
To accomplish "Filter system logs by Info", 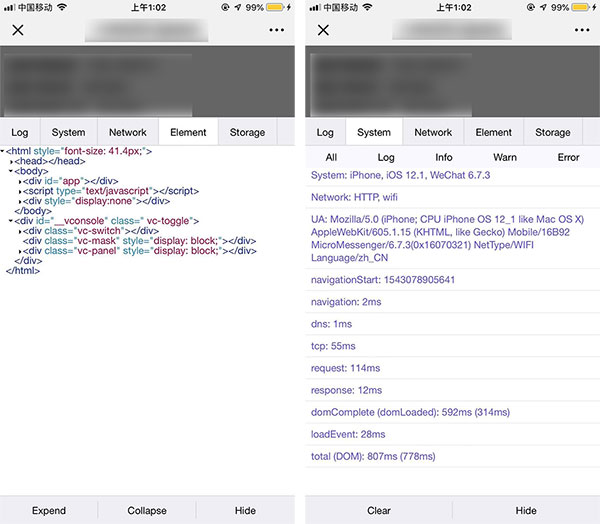I will [x=443, y=157].
